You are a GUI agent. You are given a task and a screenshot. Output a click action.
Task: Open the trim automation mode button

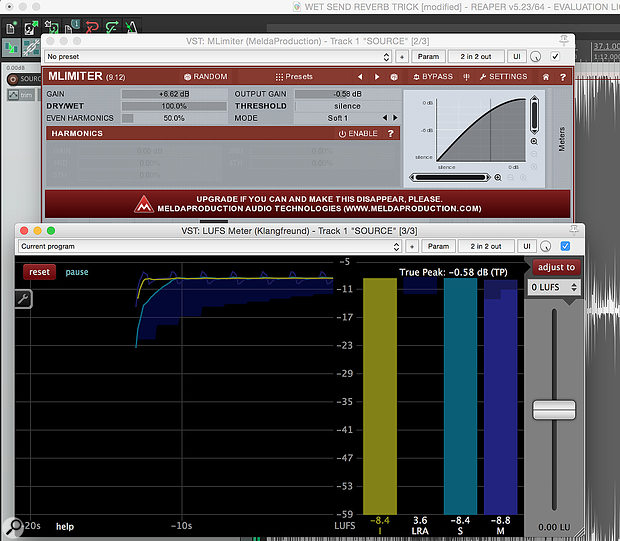pyautogui.click(x=27, y=95)
